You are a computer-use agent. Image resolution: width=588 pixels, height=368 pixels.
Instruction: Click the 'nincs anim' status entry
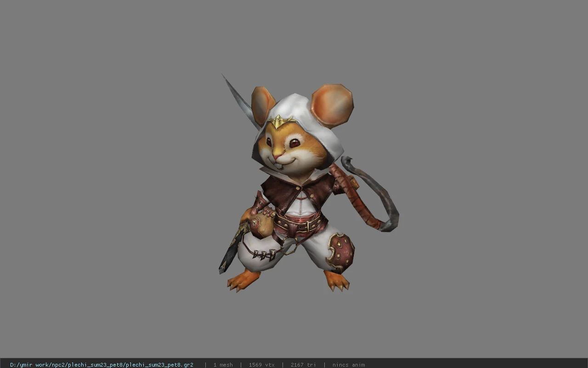349,365
